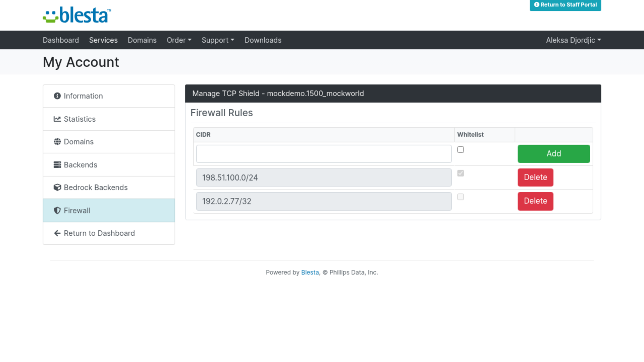Screen dimensions: 644x362
Task: Open Domains in the top navigation bar
Action: (x=142, y=40)
